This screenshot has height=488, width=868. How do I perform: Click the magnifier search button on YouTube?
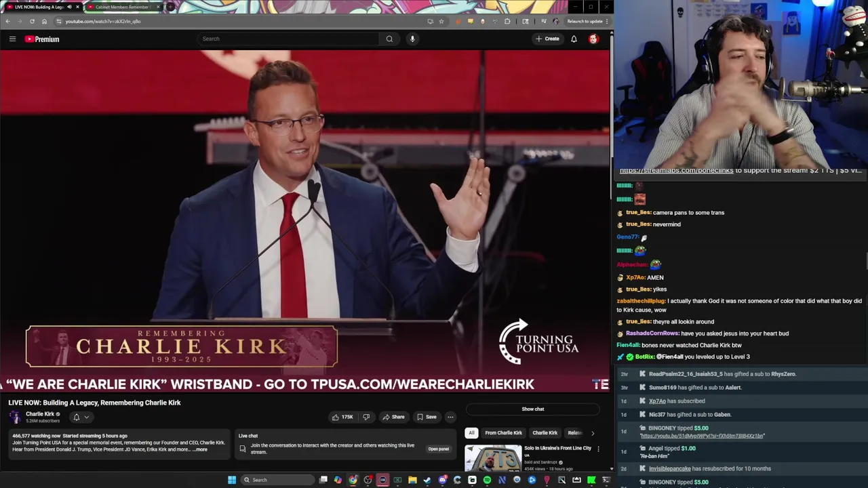pyautogui.click(x=389, y=39)
